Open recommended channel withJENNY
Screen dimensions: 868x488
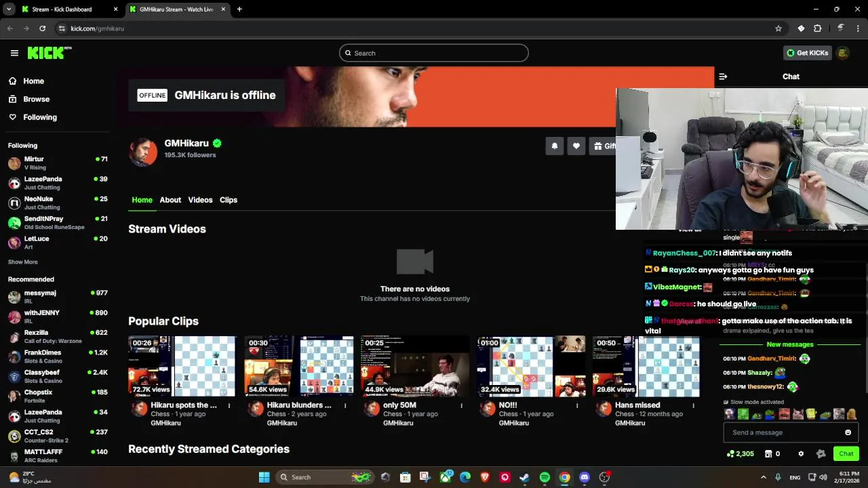tap(58, 317)
